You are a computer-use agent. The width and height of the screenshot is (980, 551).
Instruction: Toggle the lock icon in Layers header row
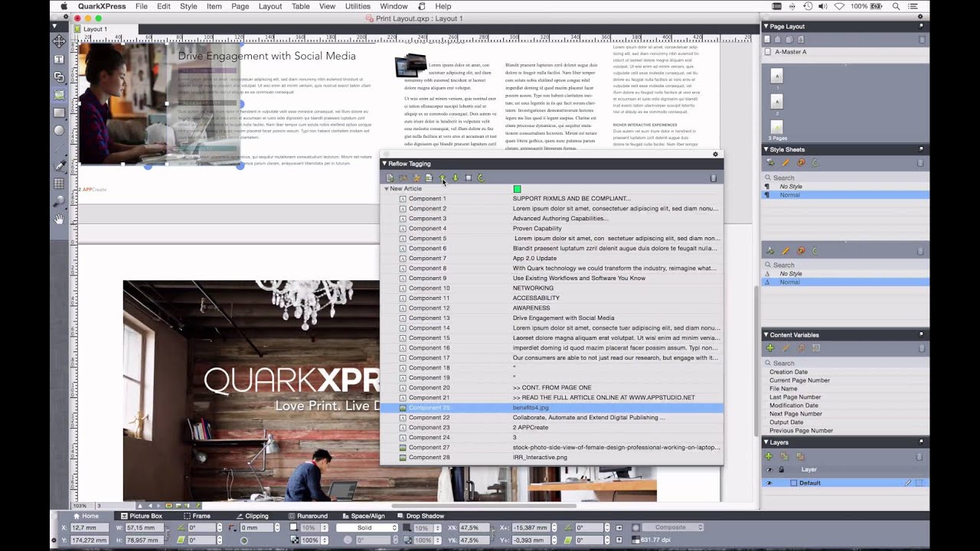pyautogui.click(x=781, y=470)
